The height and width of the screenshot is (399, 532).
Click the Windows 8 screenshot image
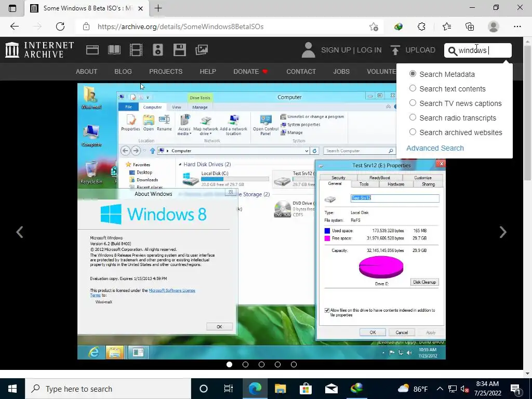click(x=261, y=221)
